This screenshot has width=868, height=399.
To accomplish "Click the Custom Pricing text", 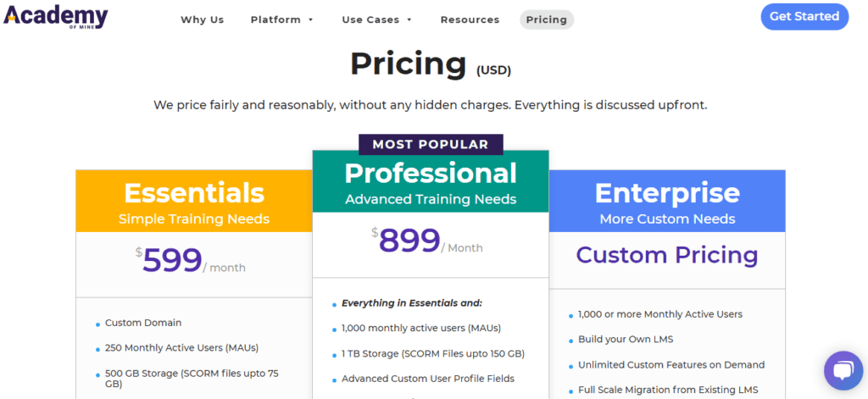I will (667, 255).
